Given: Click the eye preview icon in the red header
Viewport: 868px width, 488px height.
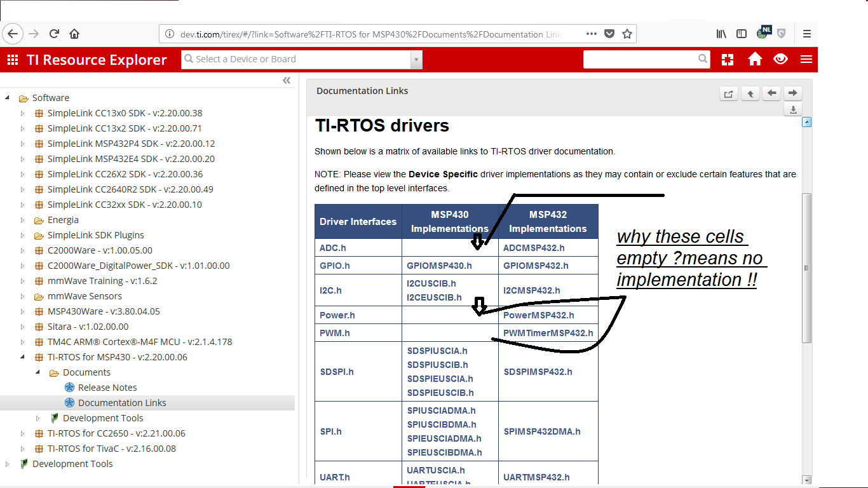Looking at the screenshot, I should [780, 59].
